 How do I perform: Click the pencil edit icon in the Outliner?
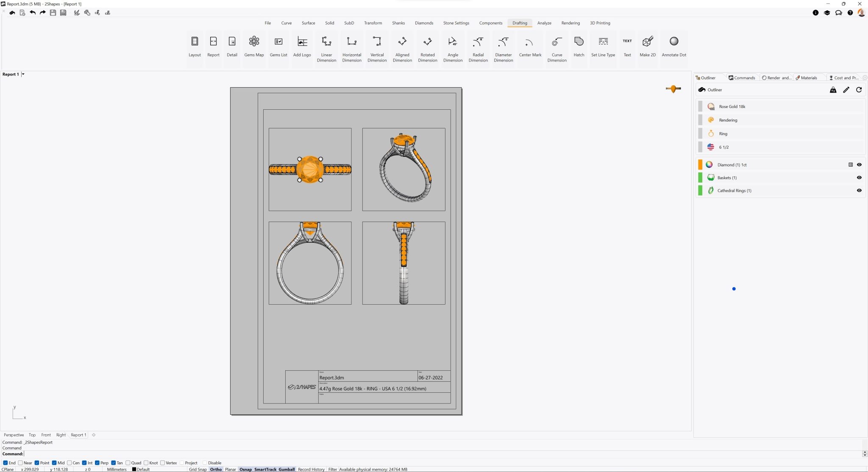click(x=846, y=90)
